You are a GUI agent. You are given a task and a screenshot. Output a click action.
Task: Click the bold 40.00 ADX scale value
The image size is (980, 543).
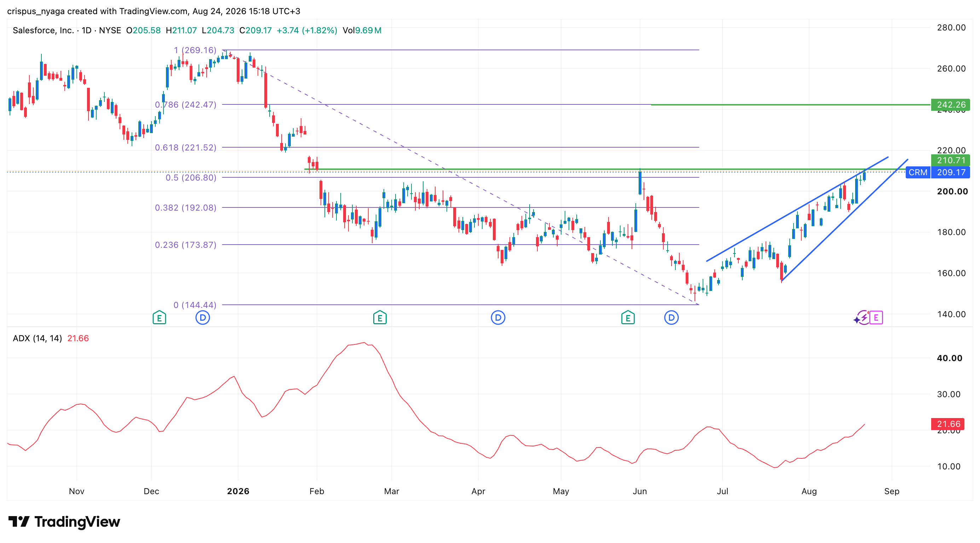950,358
